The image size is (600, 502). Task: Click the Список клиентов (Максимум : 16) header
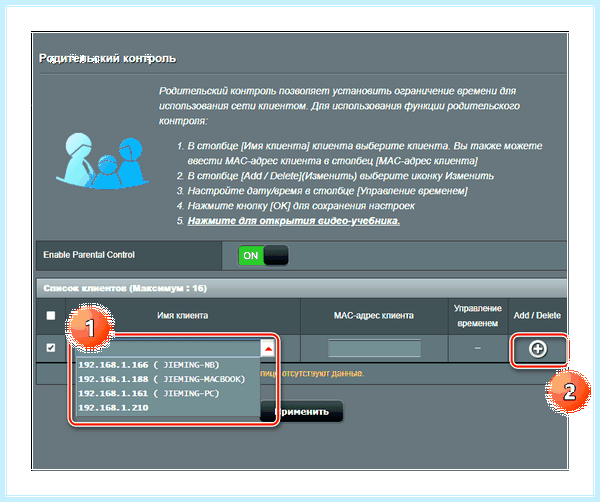coord(125,288)
